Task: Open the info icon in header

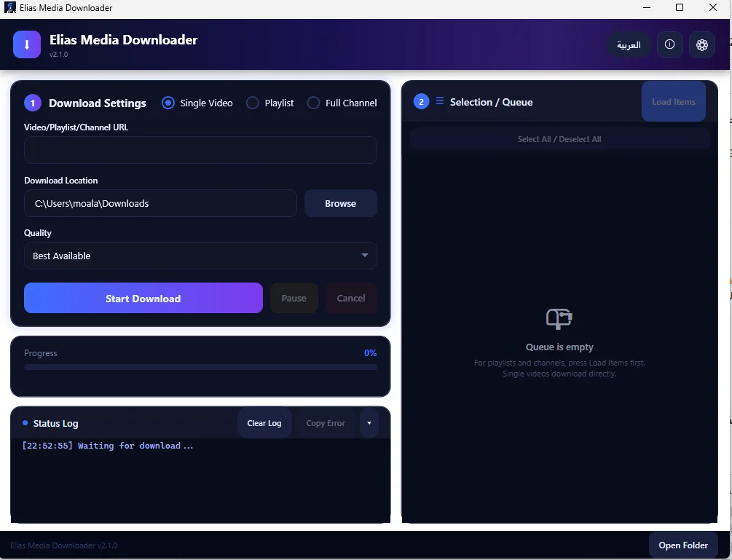Action: click(669, 44)
